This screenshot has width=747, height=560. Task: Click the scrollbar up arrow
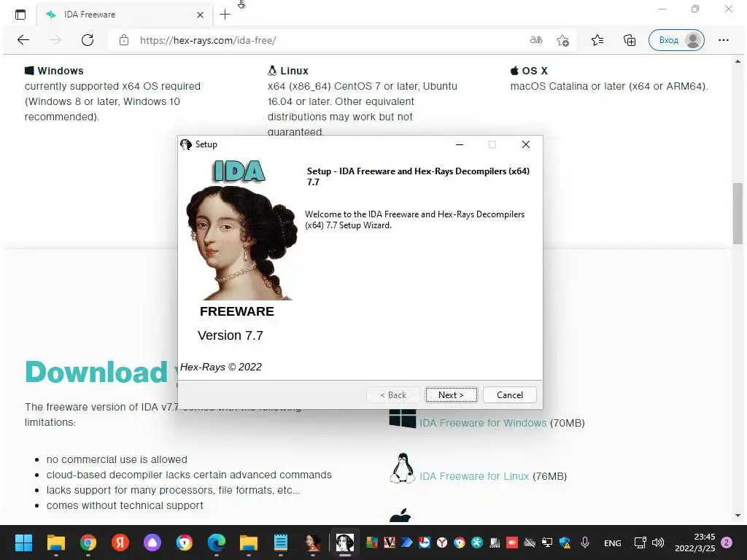point(738,61)
